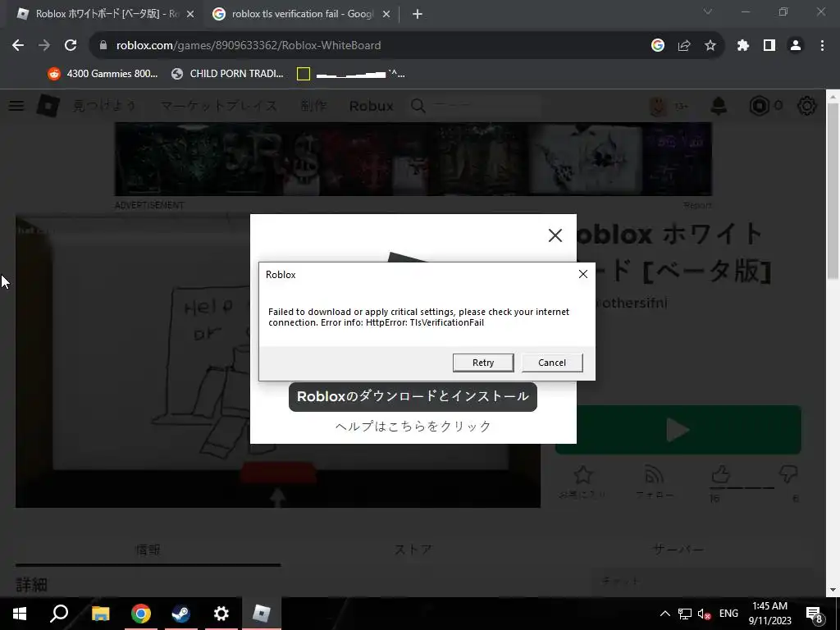840x630 pixels.
Task: Click the Roblox taskbar icon
Action: pyautogui.click(x=262, y=614)
